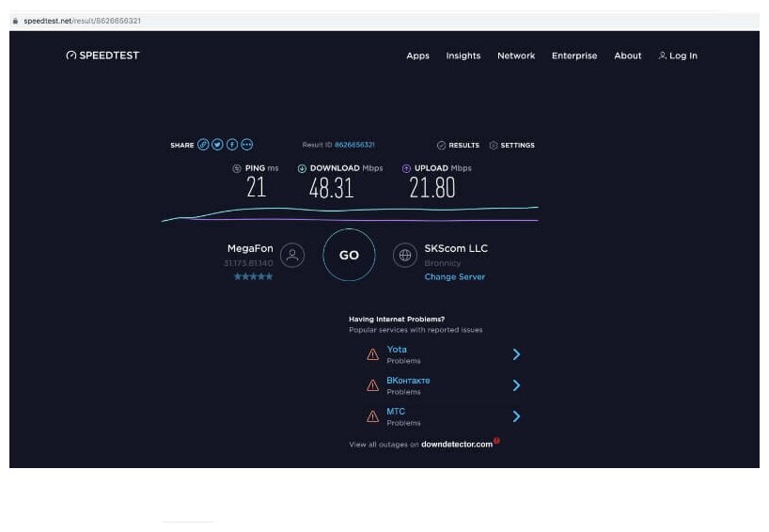The height and width of the screenshot is (532, 769).
Task: Click the server globe icon
Action: (x=405, y=255)
